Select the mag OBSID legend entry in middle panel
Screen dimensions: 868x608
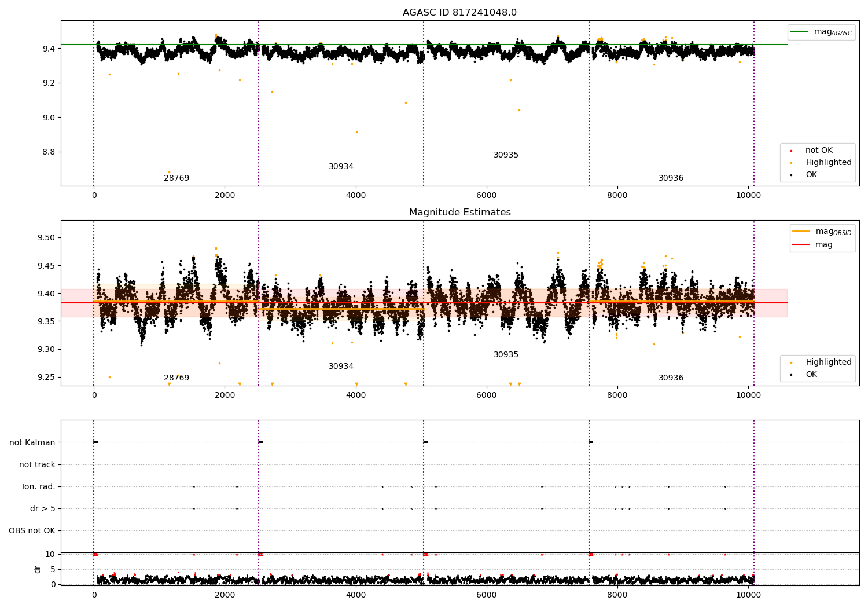coord(833,232)
